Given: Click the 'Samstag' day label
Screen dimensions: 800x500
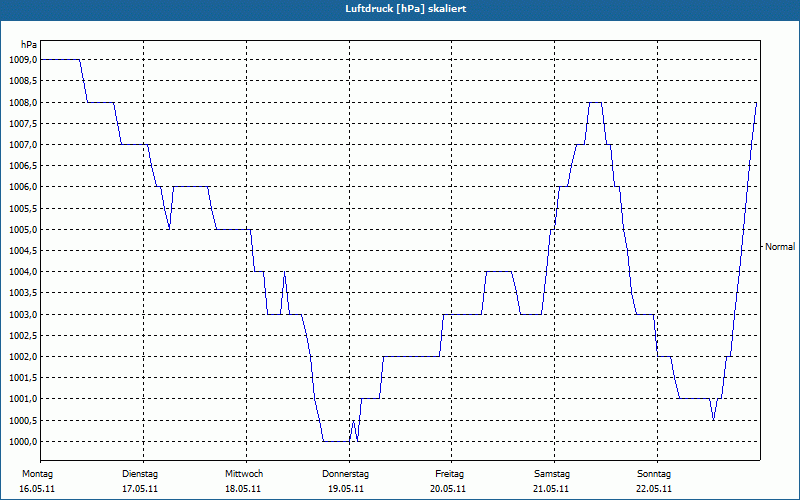Looking at the screenshot, I should (552, 474).
